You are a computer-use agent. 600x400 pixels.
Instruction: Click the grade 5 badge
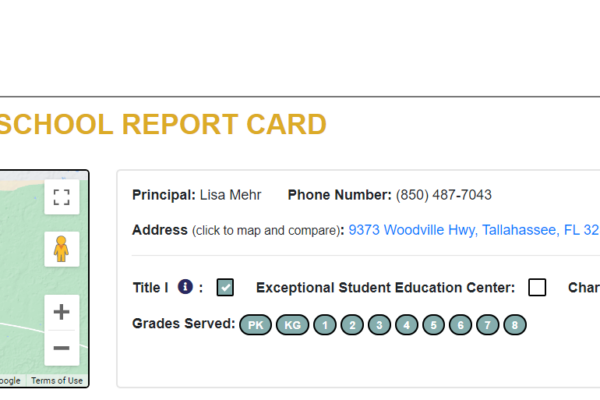(x=434, y=325)
